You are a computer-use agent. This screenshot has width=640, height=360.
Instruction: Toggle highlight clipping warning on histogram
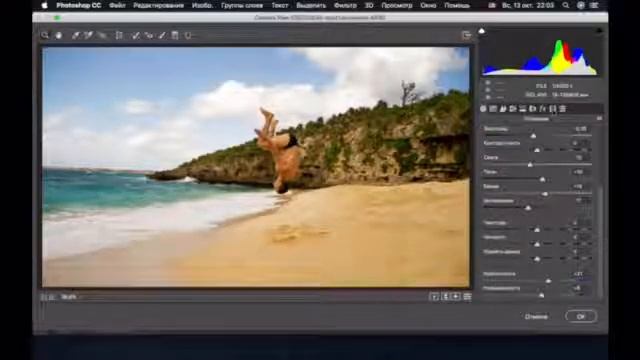[x=599, y=31]
